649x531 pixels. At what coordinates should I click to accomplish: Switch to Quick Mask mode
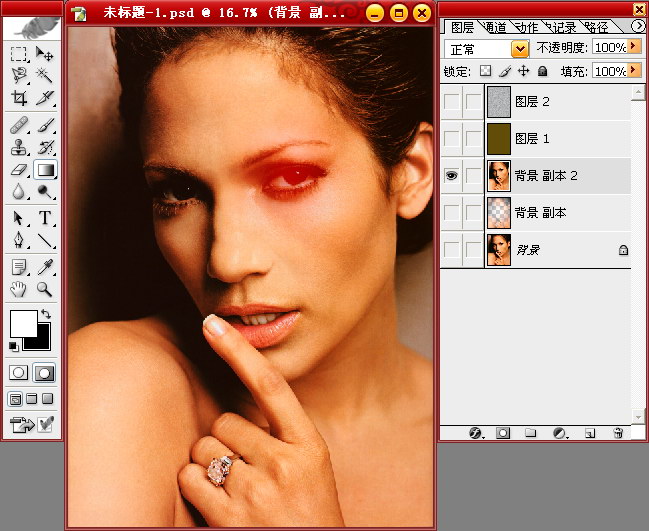point(44,373)
